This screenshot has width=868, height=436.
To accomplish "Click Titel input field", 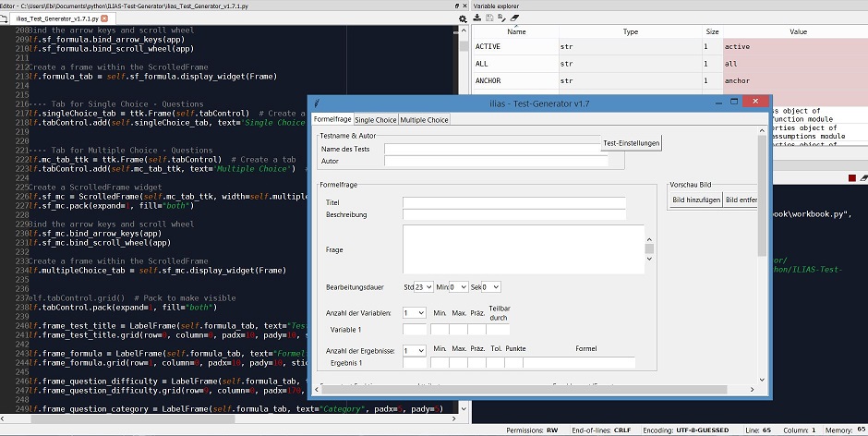I will (x=514, y=203).
